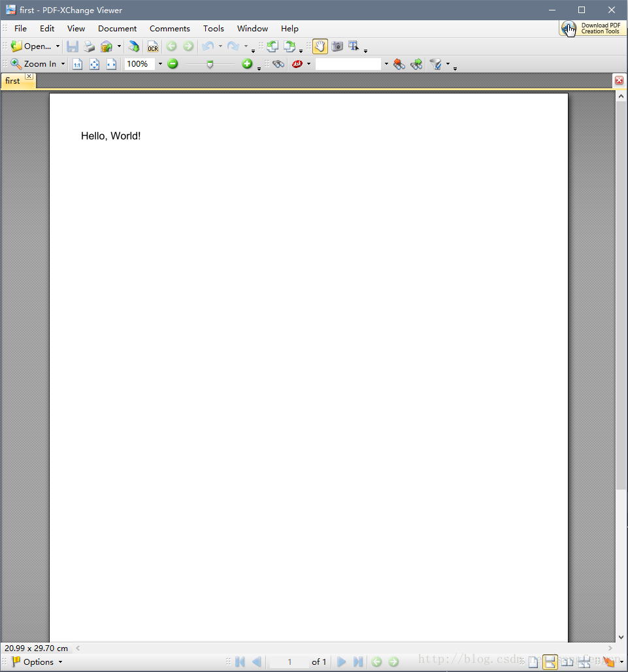Toggle Single Page layout
628x672 pixels.
pos(533,662)
